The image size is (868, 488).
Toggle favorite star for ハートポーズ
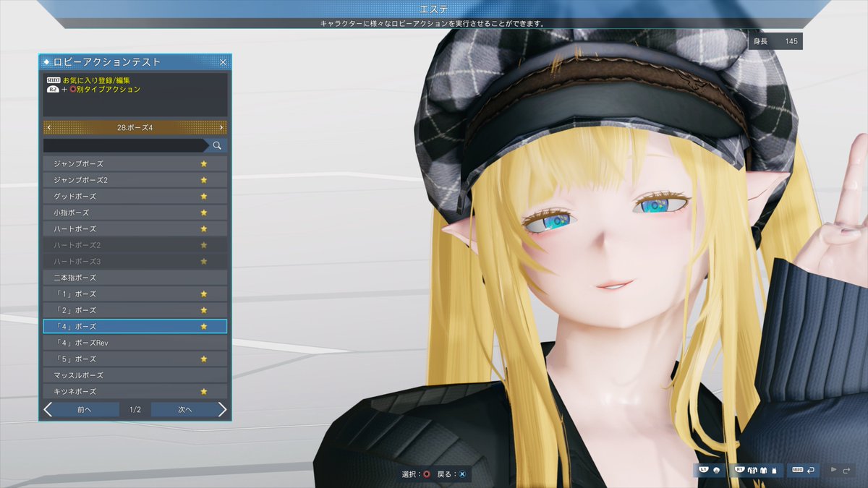pos(204,229)
